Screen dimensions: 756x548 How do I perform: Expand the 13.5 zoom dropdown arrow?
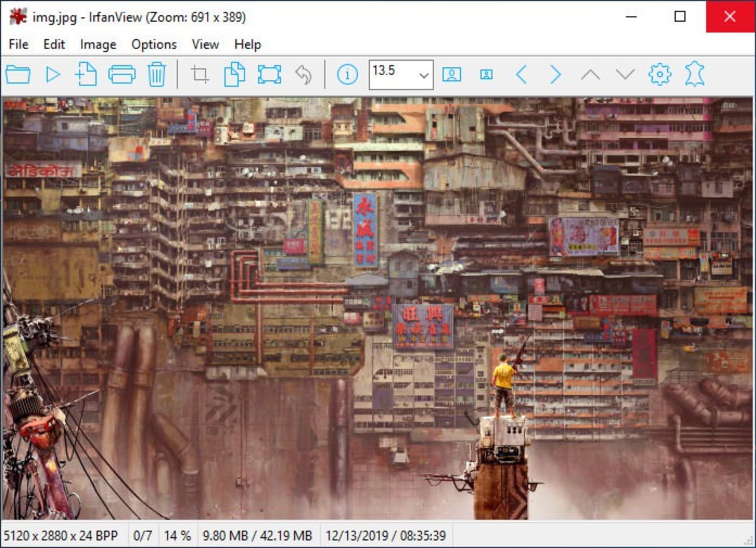coord(424,75)
